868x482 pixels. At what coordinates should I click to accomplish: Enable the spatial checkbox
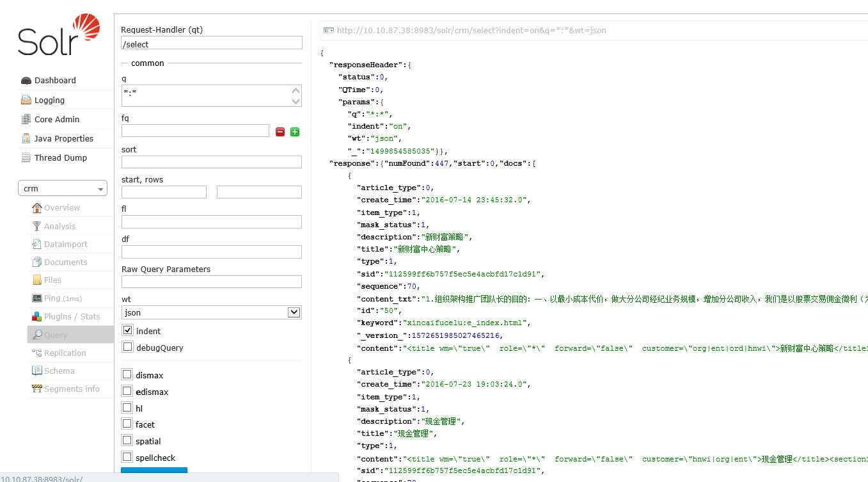point(127,440)
